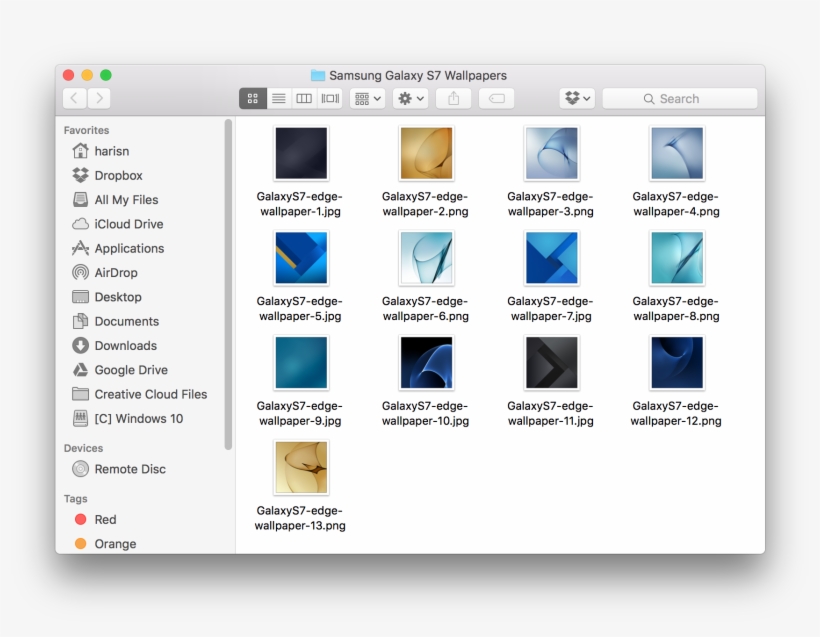Open the Dropbox toolbar dropdown

[x=577, y=98]
